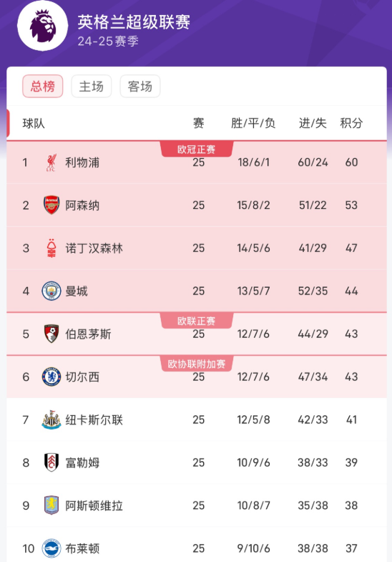Select the 纽卡斯尔联 table row

pos(197,420)
